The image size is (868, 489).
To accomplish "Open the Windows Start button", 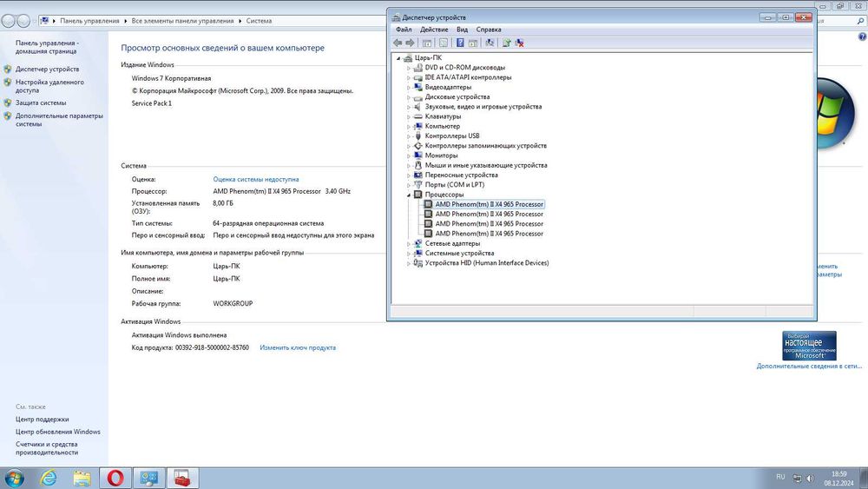I will click(x=14, y=478).
